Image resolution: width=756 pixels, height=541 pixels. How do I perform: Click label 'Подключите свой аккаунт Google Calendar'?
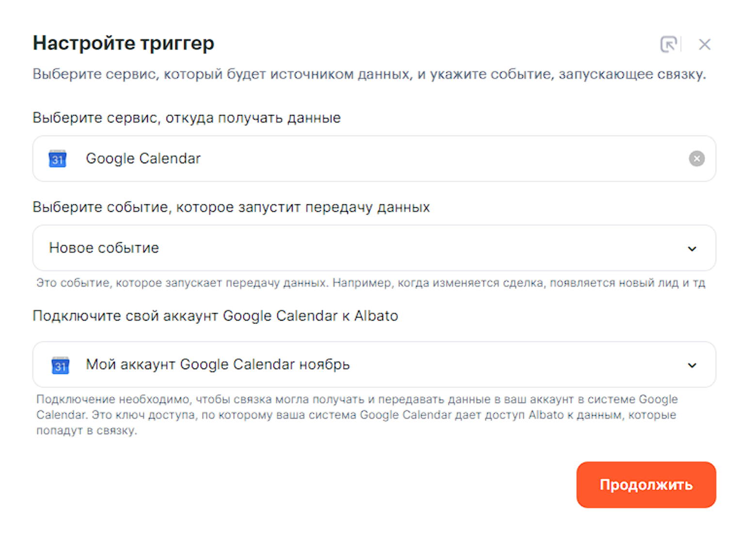coord(184,316)
